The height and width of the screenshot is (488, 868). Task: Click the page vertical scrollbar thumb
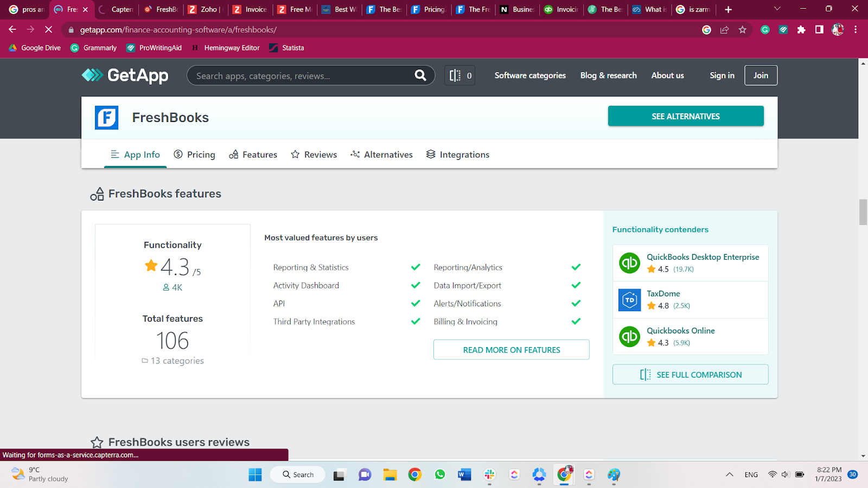[x=863, y=212]
